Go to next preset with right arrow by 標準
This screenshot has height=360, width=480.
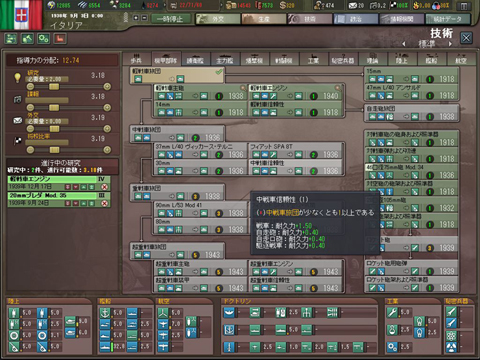click(x=450, y=44)
